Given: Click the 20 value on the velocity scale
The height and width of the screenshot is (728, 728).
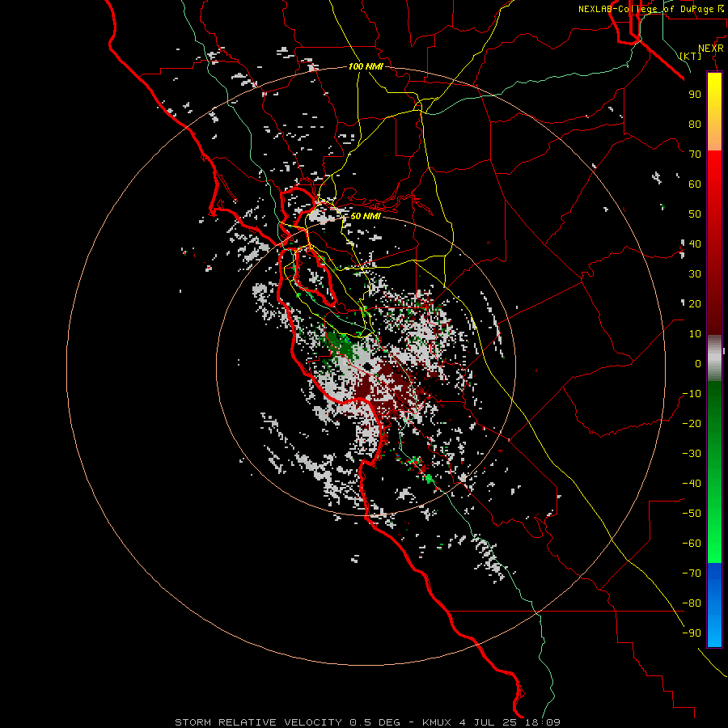Looking at the screenshot, I should coord(695,303).
